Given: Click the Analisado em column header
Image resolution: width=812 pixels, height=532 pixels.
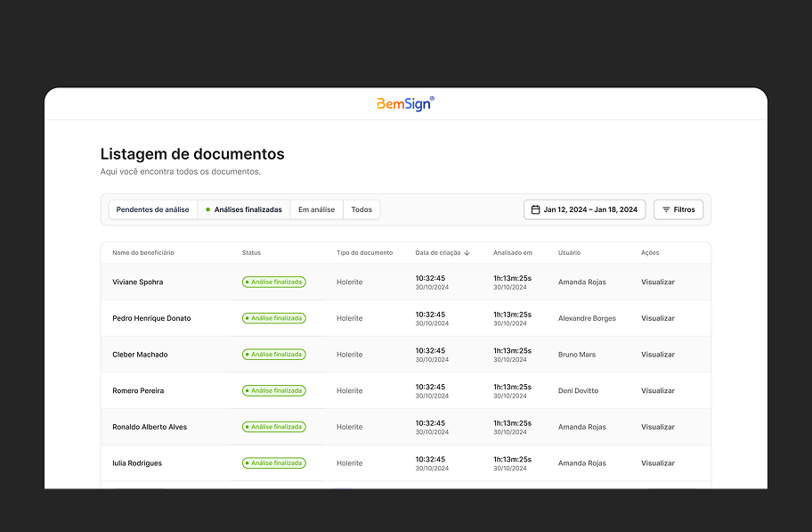Looking at the screenshot, I should pos(513,253).
